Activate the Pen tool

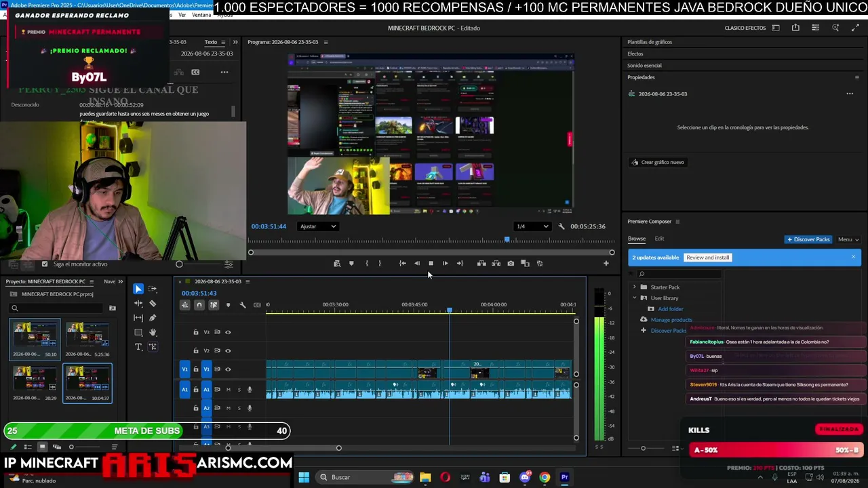click(153, 318)
